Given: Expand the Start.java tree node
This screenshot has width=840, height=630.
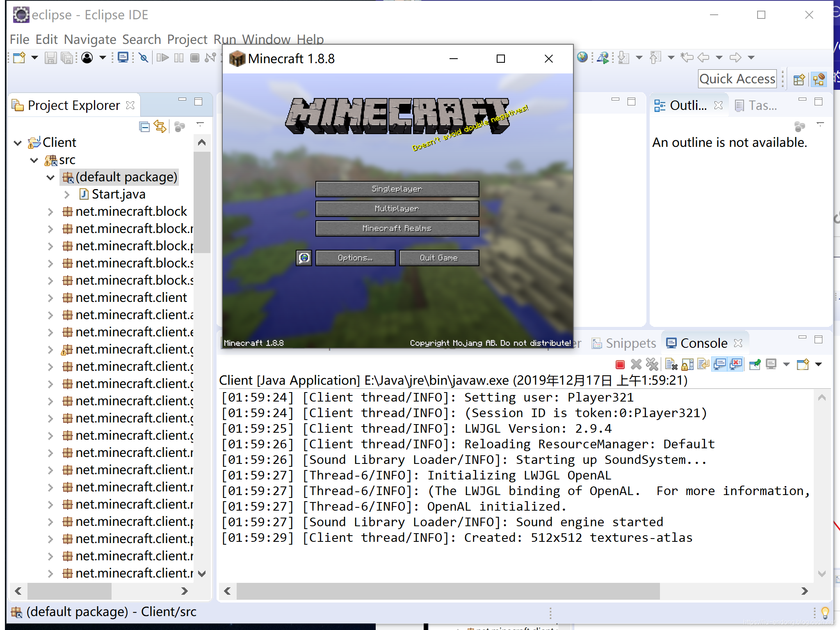Looking at the screenshot, I should pos(67,194).
